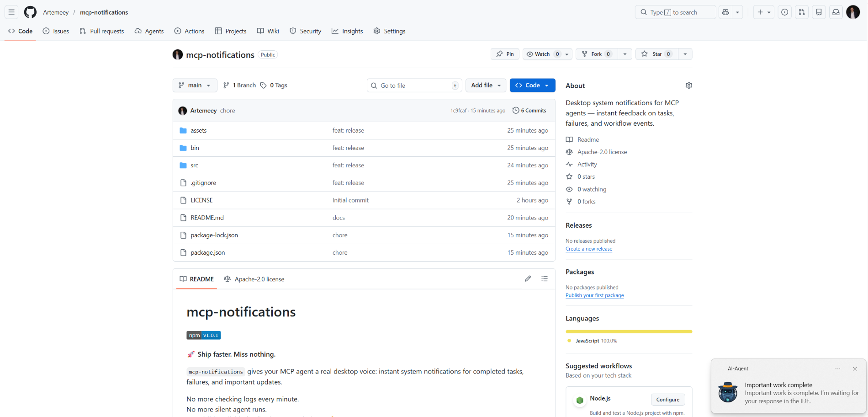
Task: Open the package.json file
Action: click(208, 252)
